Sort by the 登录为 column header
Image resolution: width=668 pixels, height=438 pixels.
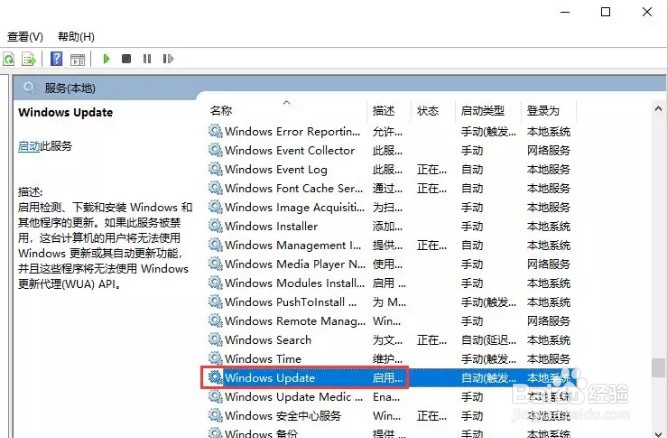[x=543, y=111]
